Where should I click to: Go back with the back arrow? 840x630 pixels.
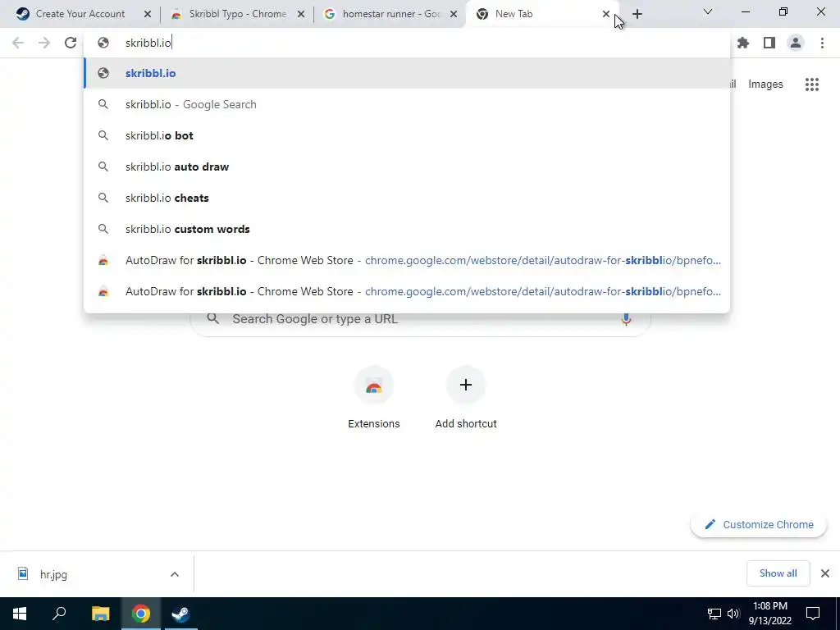coord(18,43)
